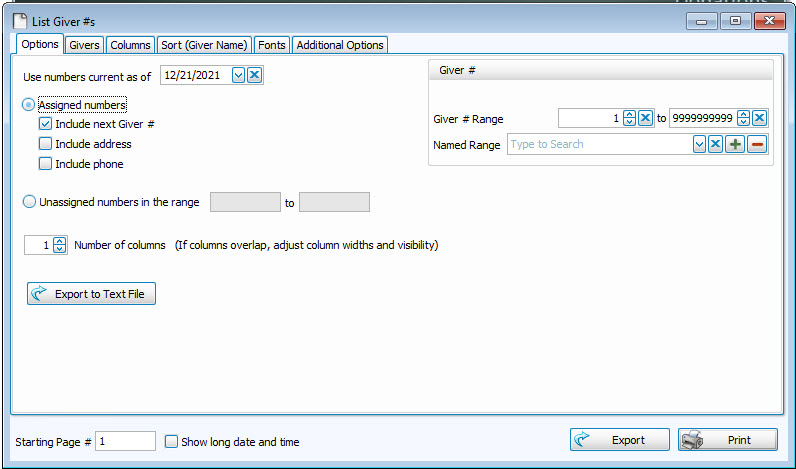Open the Sort (Giver Name) tab
Viewport: 796px width, 469px height.
(204, 45)
